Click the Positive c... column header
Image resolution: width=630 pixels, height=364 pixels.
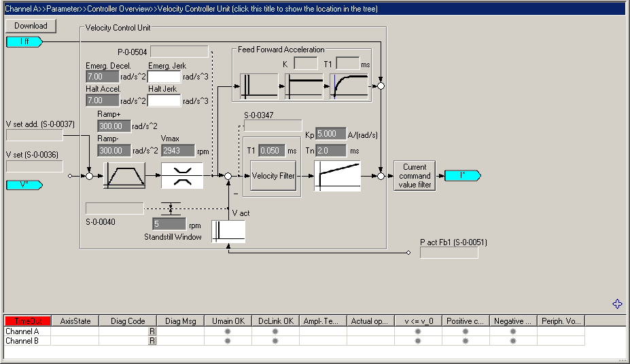point(466,321)
